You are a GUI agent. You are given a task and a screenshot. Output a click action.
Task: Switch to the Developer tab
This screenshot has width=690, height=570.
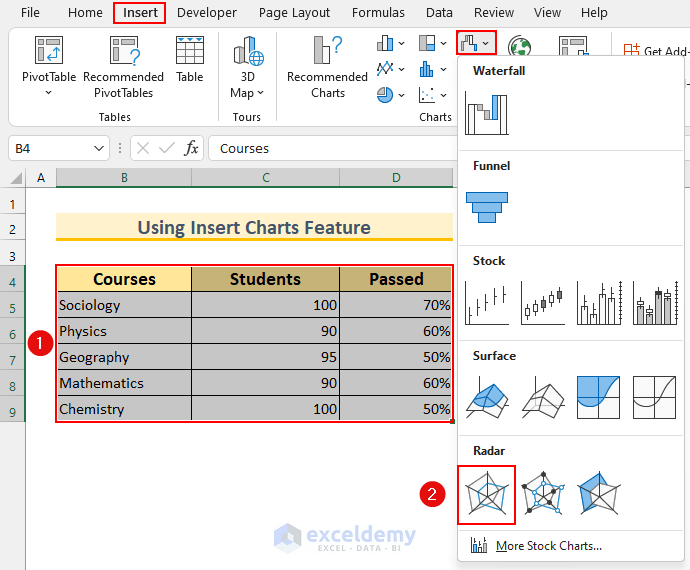pos(207,13)
